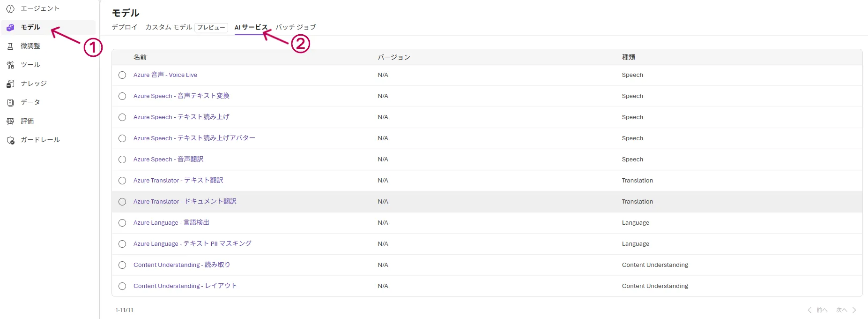Select radio for Azure Language - 言語検出

(122, 223)
